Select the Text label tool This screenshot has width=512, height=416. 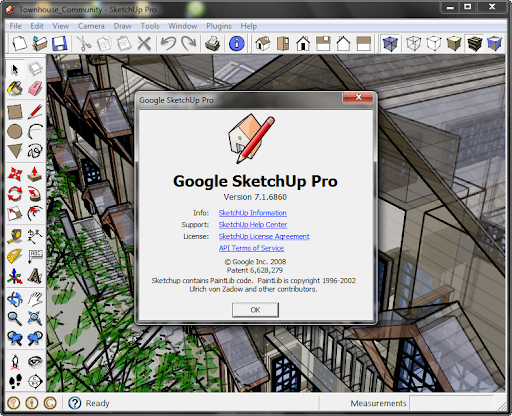point(35,256)
